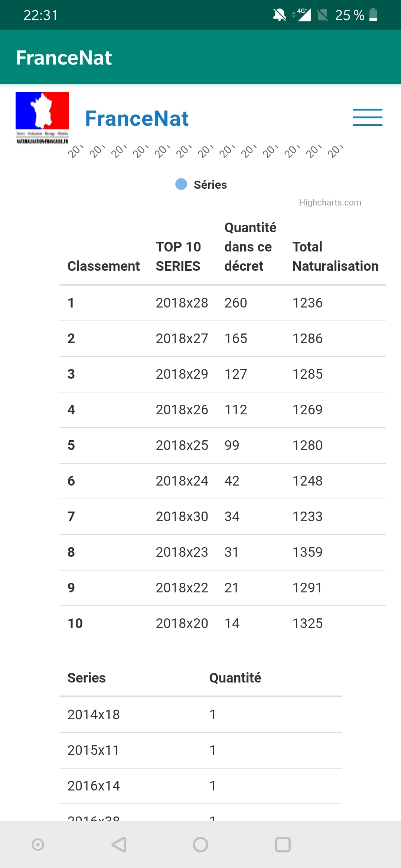Tap the France flag logo

click(42, 118)
